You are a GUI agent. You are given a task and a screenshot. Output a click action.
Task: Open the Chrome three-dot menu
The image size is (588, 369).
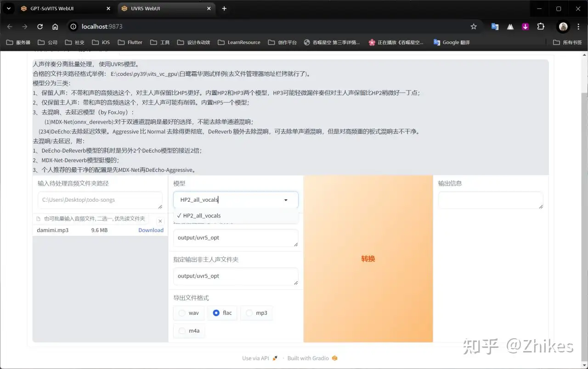coord(578,27)
